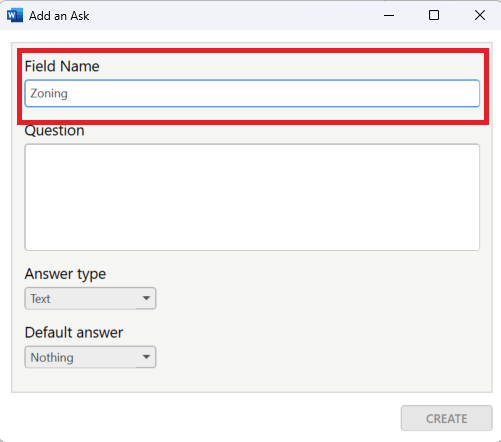Open the Default answer dropdown
Viewport: 501px width, 442px height.
90,357
